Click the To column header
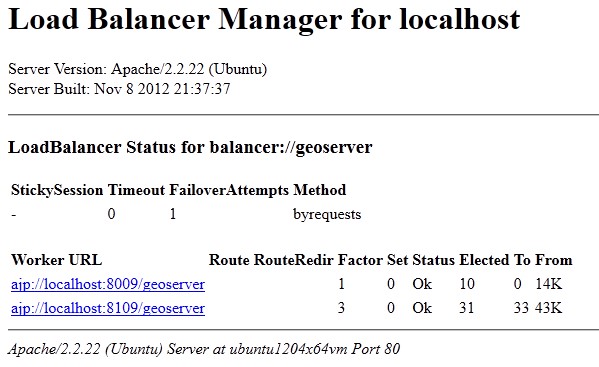The width and height of the screenshot is (599, 367). pyautogui.click(x=522, y=260)
